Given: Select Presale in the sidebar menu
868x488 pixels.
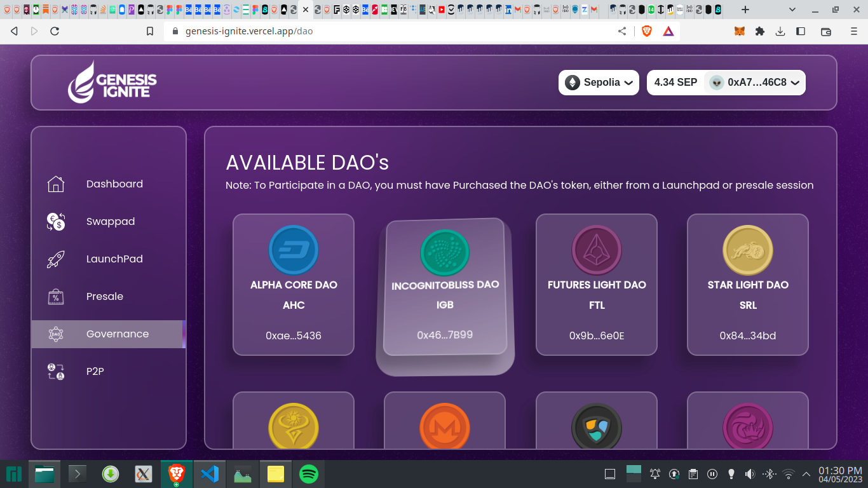Looking at the screenshot, I should point(109,297).
